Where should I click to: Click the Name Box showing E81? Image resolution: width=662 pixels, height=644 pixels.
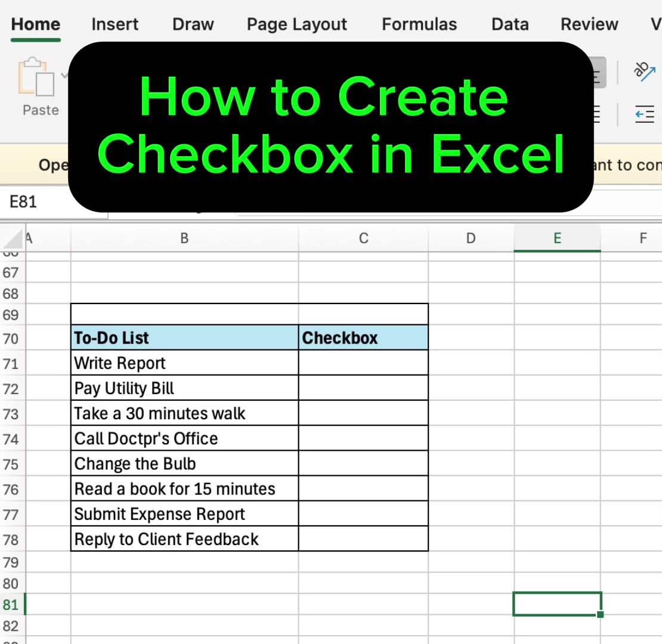pyautogui.click(x=54, y=202)
